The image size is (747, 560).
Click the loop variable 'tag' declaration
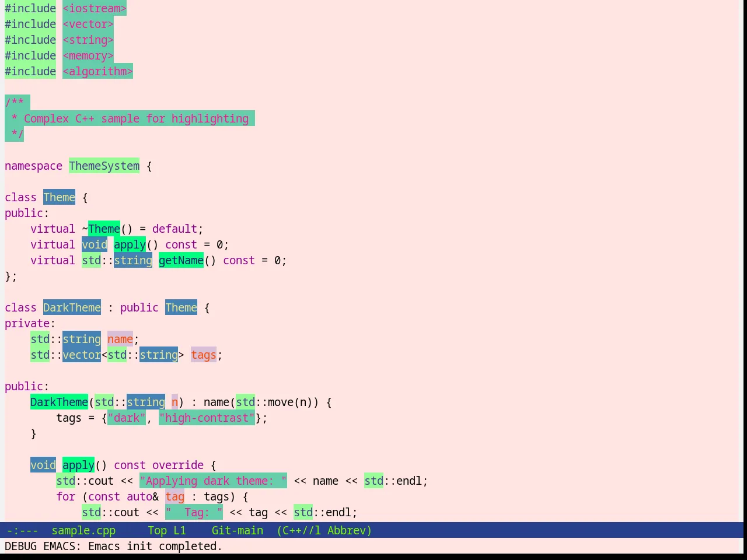(x=174, y=496)
